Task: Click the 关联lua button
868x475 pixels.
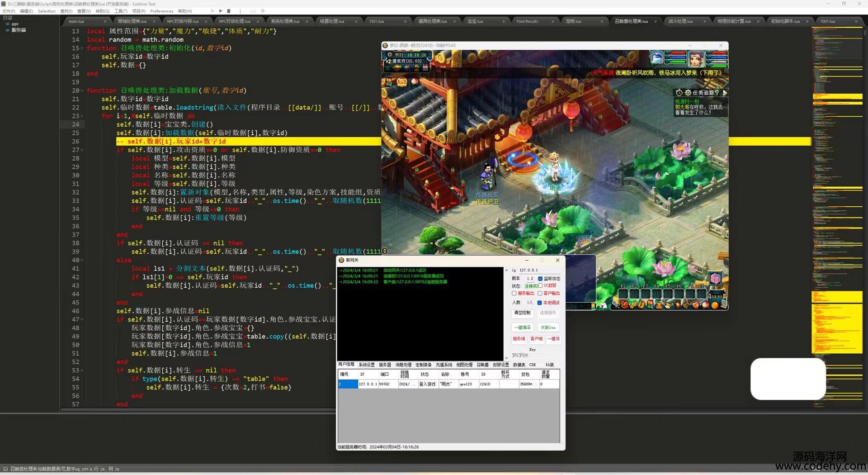Action: coord(548,328)
